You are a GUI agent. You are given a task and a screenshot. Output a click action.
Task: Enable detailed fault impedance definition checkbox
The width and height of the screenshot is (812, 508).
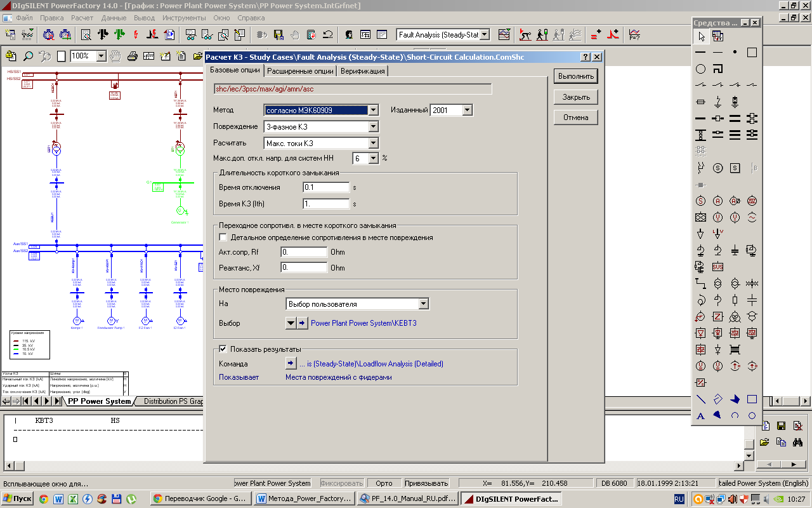(223, 237)
